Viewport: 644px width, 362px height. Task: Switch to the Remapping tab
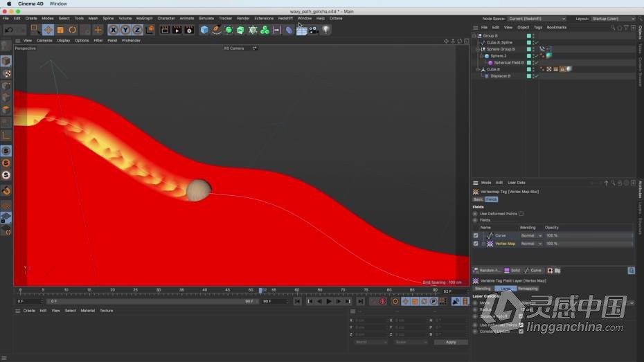click(x=528, y=289)
